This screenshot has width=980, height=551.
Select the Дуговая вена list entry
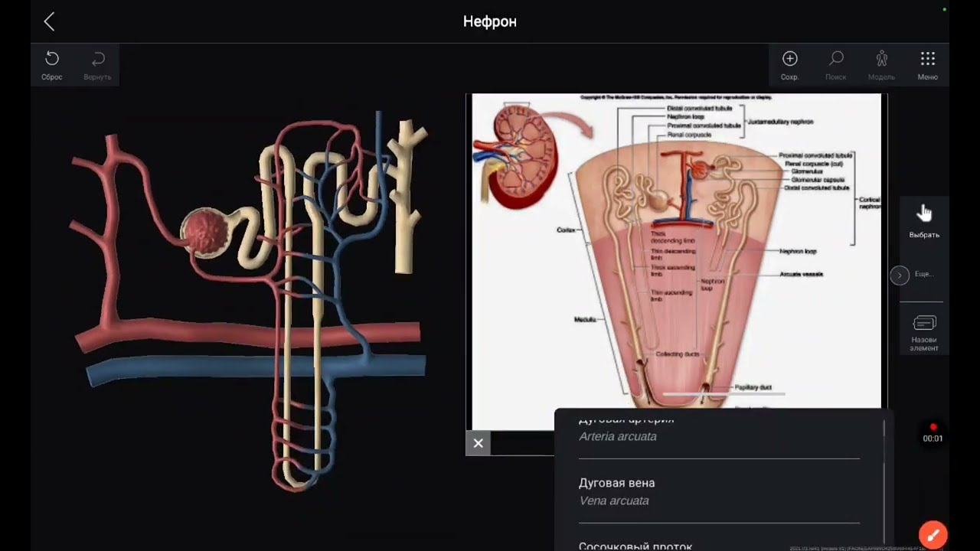tap(719, 491)
